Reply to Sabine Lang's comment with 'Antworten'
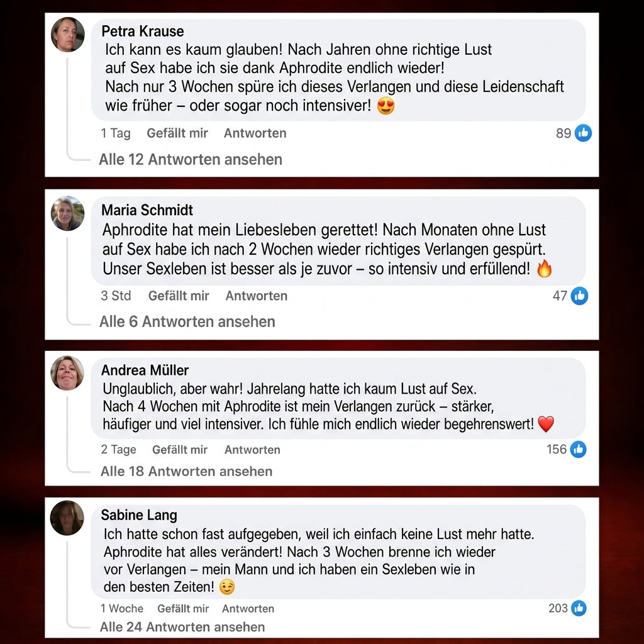This screenshot has height=644, width=644. click(x=248, y=609)
